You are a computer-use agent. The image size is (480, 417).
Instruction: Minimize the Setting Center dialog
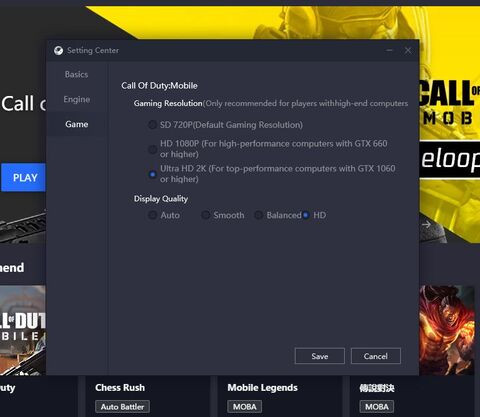tap(389, 50)
